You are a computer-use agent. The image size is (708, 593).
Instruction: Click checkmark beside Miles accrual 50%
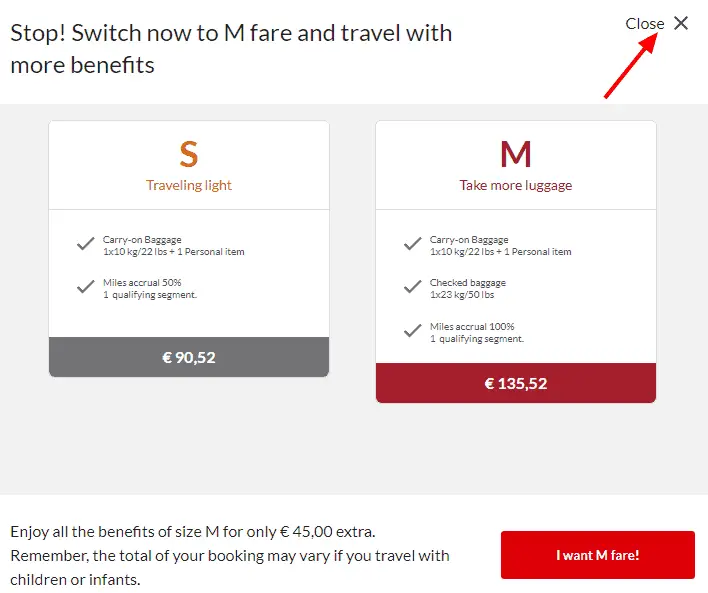pos(86,287)
